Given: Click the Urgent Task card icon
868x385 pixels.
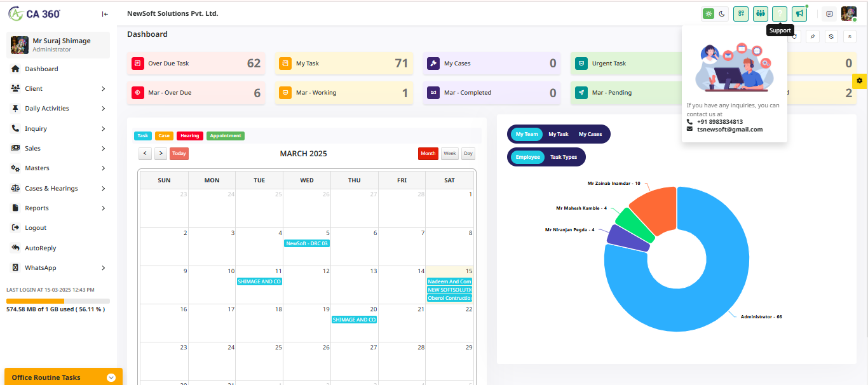Looking at the screenshot, I should 581,64.
